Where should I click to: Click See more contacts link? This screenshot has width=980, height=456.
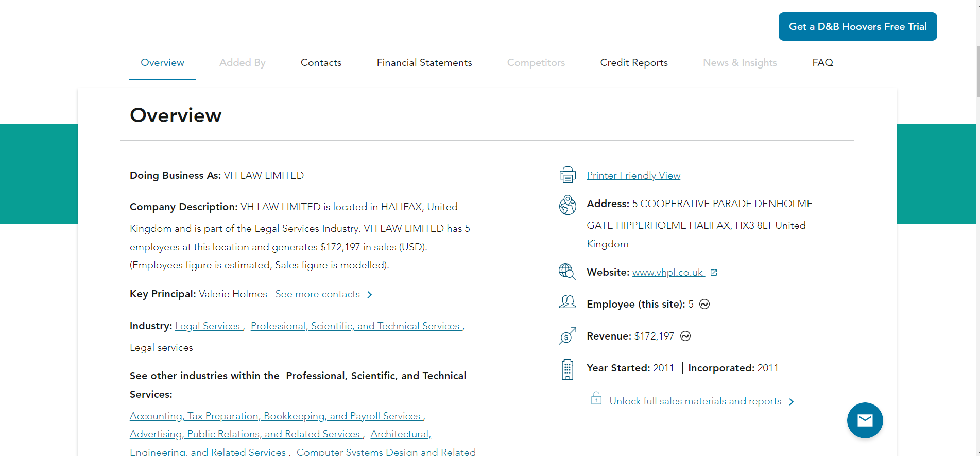pos(318,294)
